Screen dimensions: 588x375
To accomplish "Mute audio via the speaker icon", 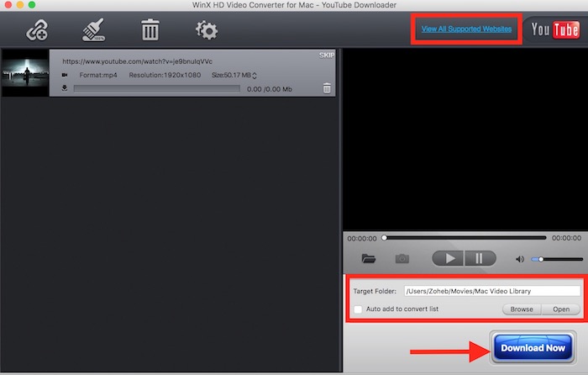I will click(520, 259).
